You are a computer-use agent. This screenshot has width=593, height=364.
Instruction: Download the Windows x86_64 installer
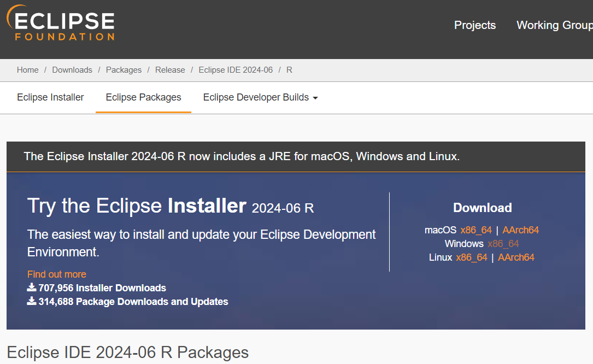(503, 243)
